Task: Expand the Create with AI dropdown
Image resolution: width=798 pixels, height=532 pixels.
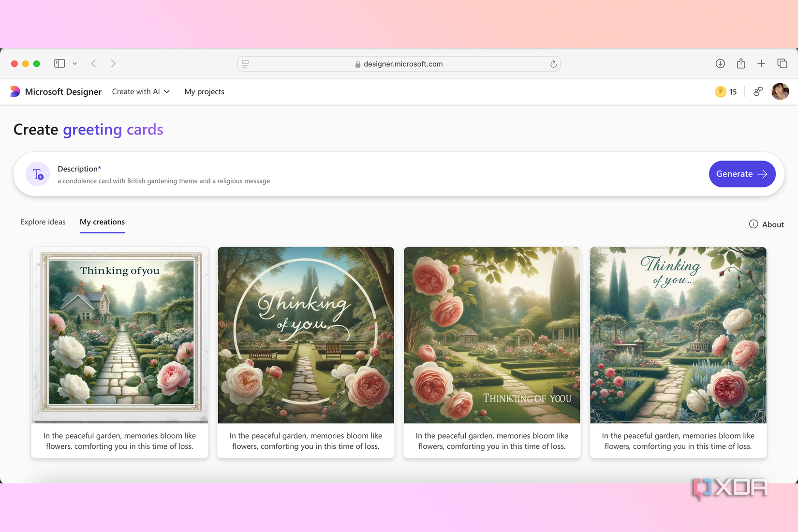Action: pyautogui.click(x=141, y=91)
